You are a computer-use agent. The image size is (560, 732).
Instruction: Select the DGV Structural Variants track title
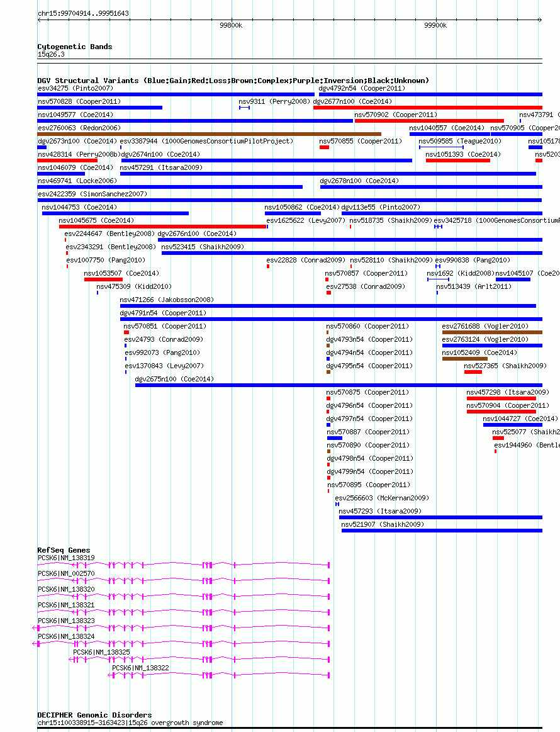click(233, 81)
